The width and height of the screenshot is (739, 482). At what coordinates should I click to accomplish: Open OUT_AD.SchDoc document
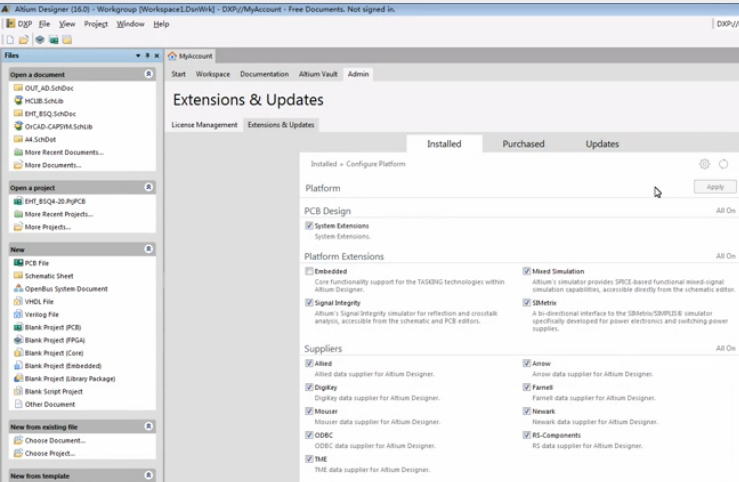pos(49,88)
